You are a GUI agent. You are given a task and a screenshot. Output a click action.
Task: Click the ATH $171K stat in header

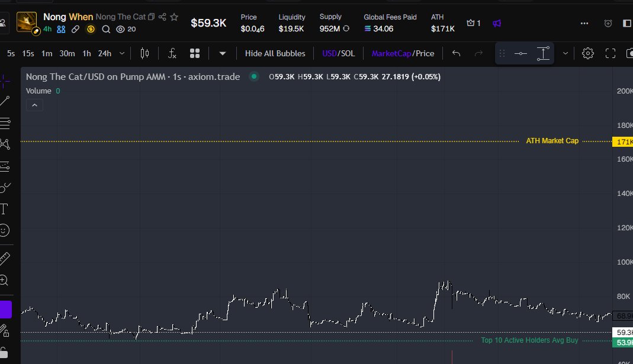pos(442,22)
